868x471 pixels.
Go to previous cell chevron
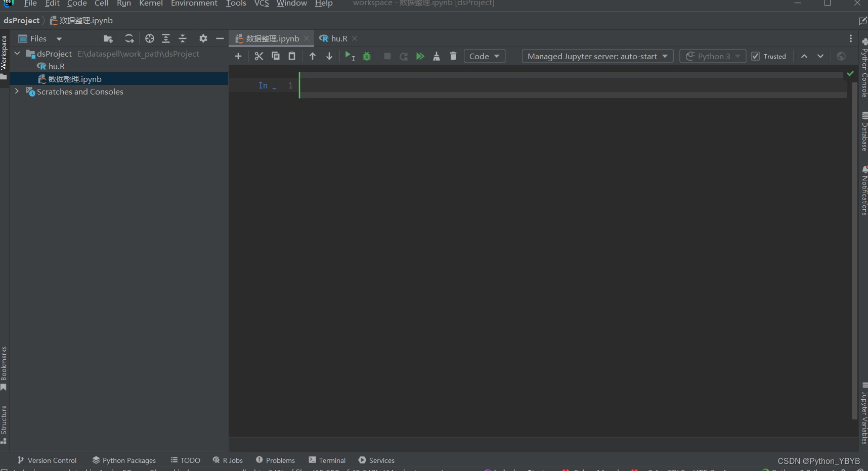804,56
